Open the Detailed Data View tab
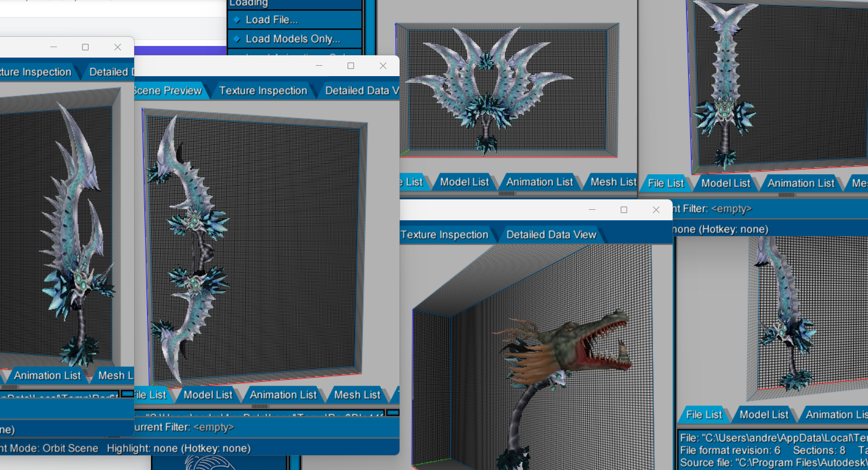Screen dimensions: 868x470 click(551, 235)
